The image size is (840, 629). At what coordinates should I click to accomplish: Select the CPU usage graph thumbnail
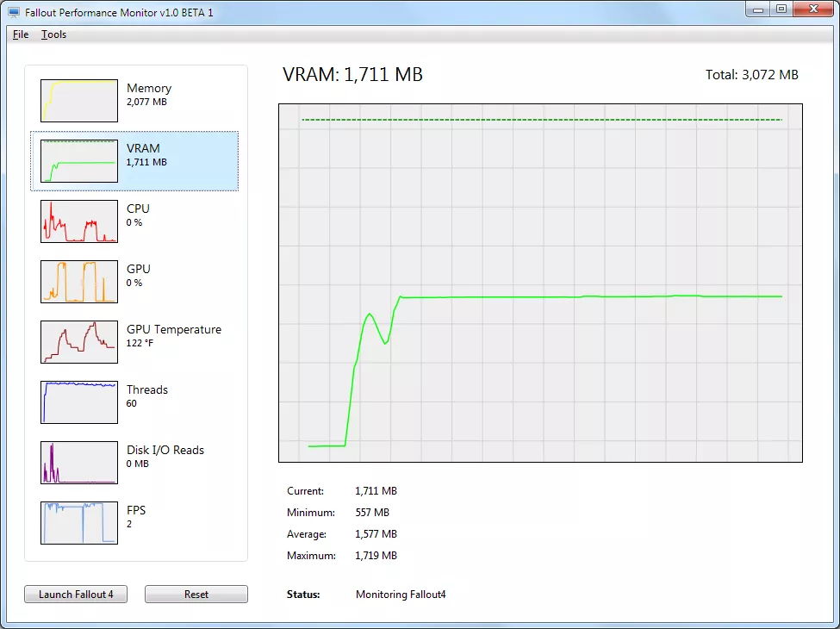[79, 221]
